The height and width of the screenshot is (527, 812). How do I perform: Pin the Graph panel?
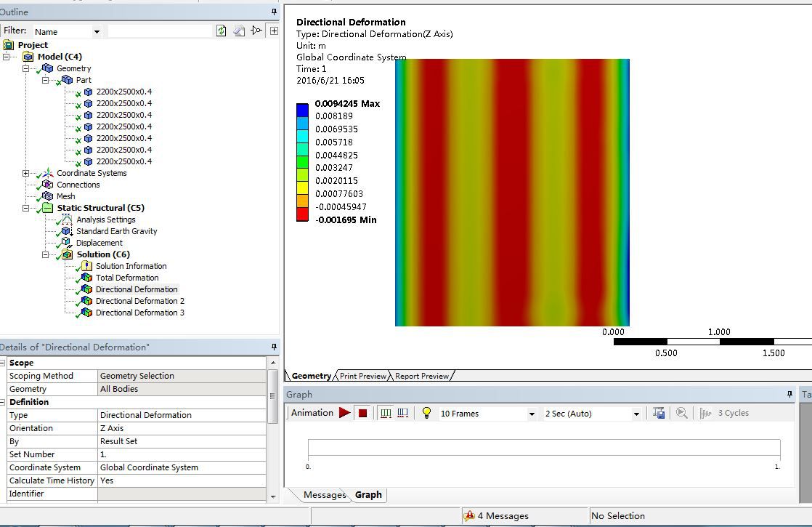click(x=789, y=394)
